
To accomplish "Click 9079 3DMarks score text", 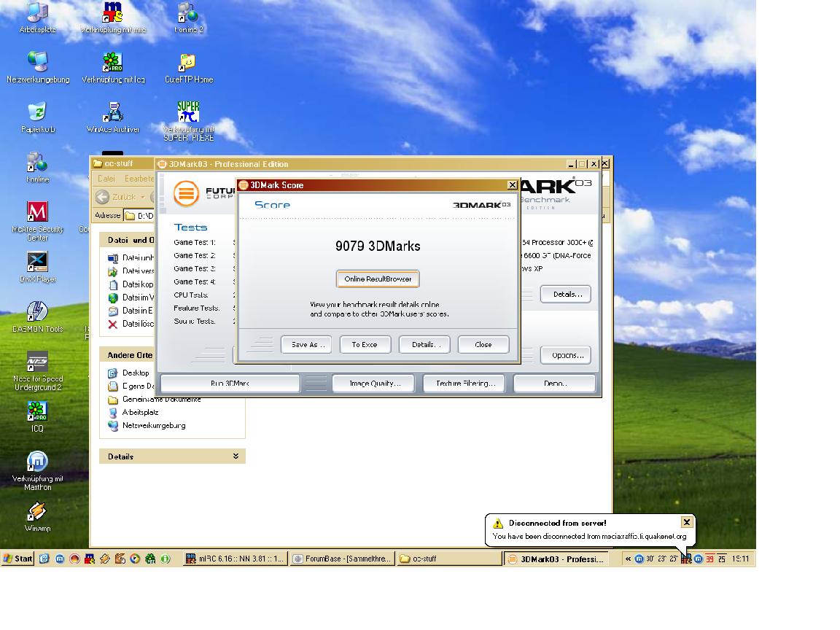I will [378, 246].
